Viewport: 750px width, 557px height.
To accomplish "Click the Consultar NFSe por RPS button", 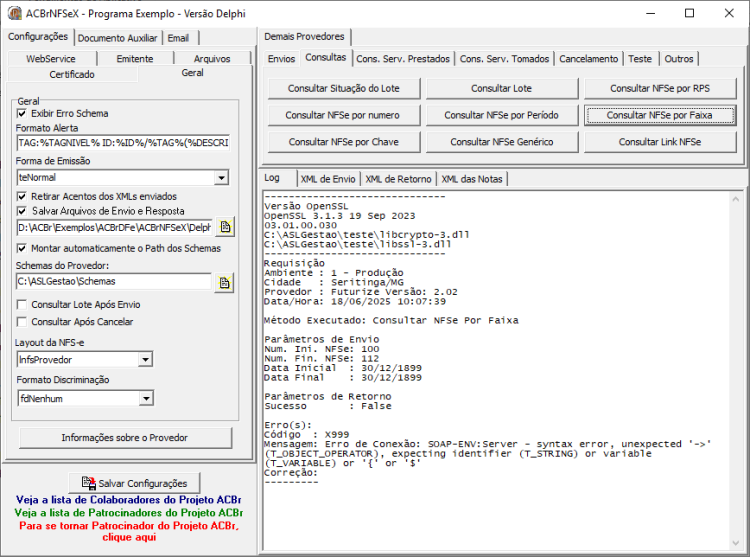I will pos(660,88).
